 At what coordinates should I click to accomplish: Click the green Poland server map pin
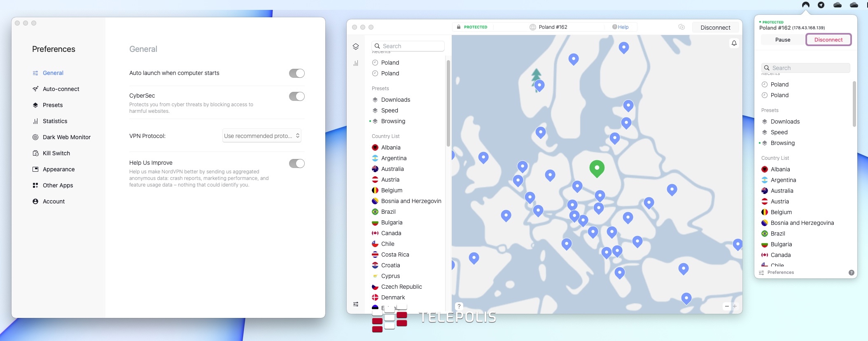tap(597, 168)
